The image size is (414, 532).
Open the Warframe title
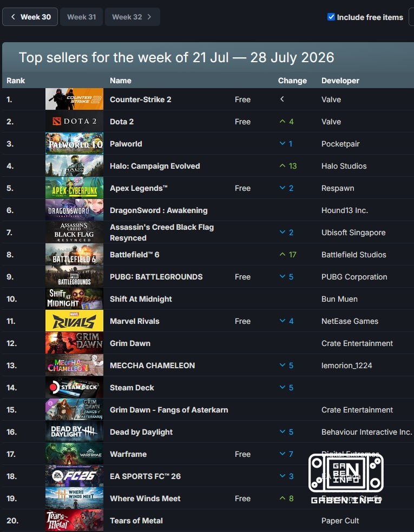[x=128, y=454]
